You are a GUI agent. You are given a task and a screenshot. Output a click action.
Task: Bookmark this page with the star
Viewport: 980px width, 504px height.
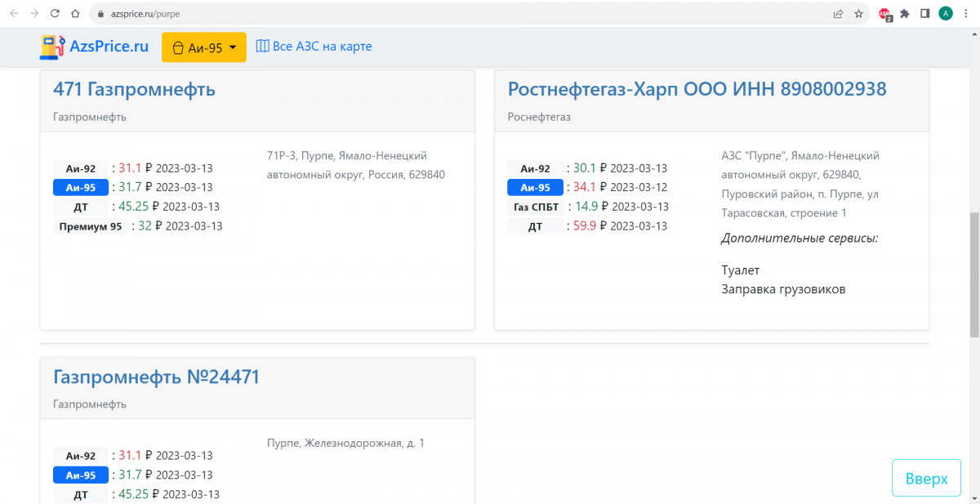click(x=859, y=13)
